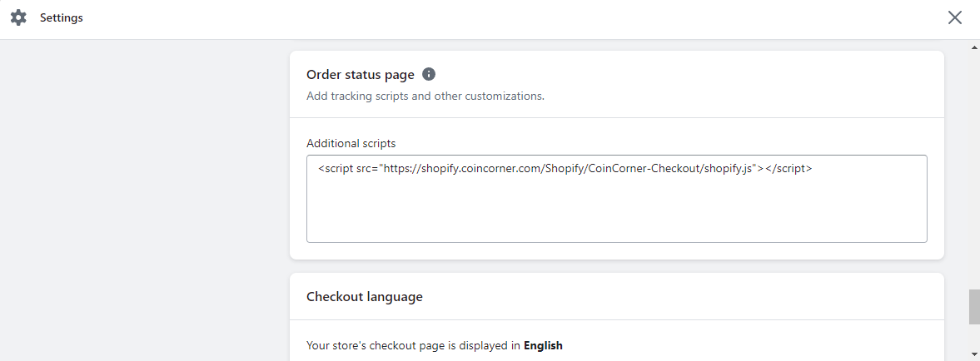Click the Settings gear icon

click(x=19, y=17)
